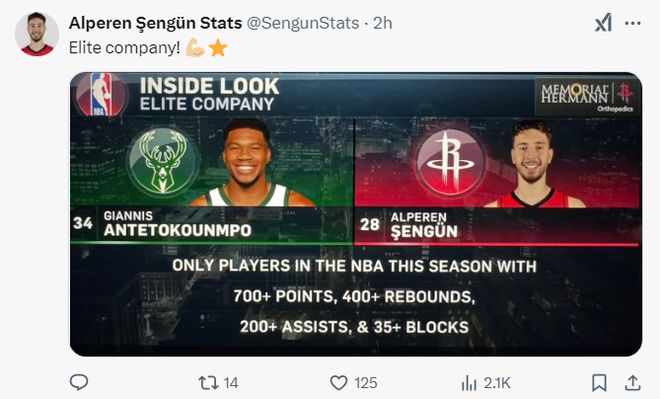660x399 pixels.
Task: Open the Inside Look image attachment
Action: click(356, 214)
